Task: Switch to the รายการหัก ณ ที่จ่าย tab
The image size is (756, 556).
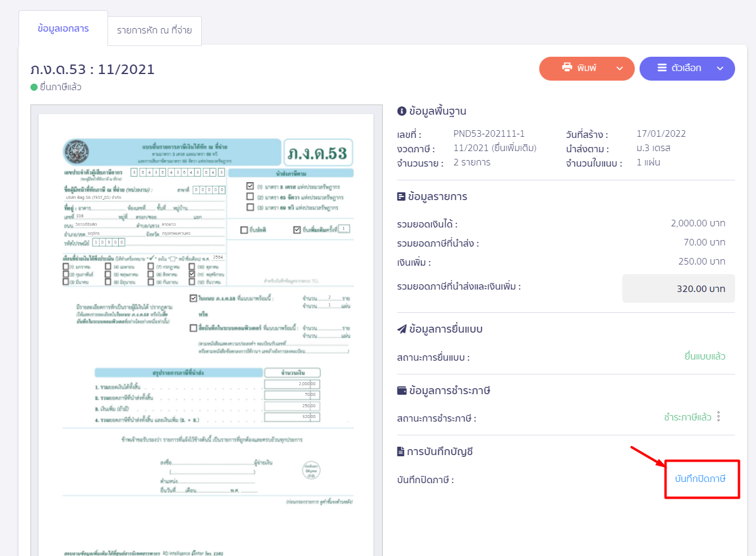Action: [x=154, y=30]
